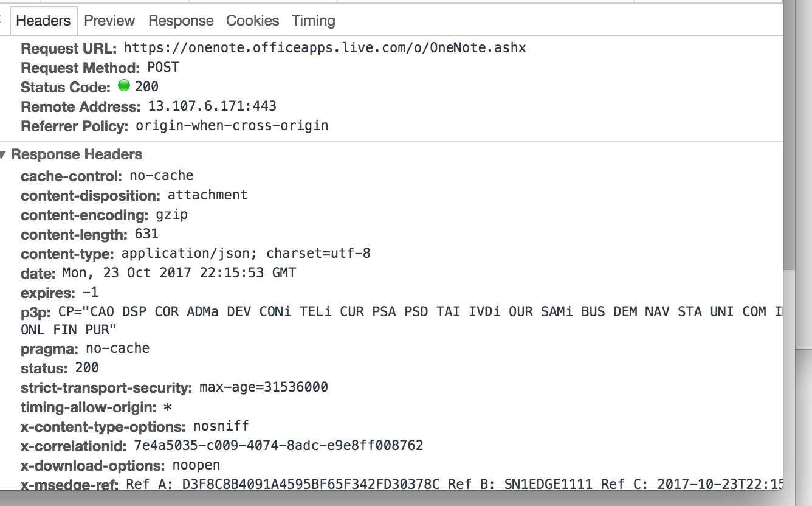Image resolution: width=812 pixels, height=506 pixels.
Task: Switch to the Timing tab
Action: tap(313, 21)
